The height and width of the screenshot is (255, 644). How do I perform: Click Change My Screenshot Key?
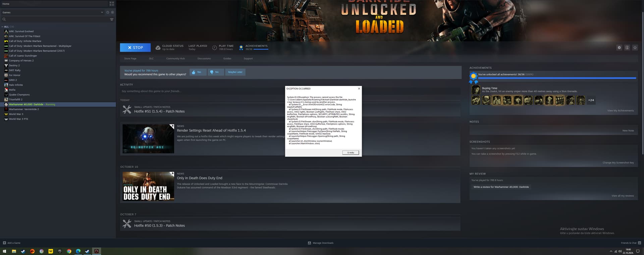pos(618,163)
